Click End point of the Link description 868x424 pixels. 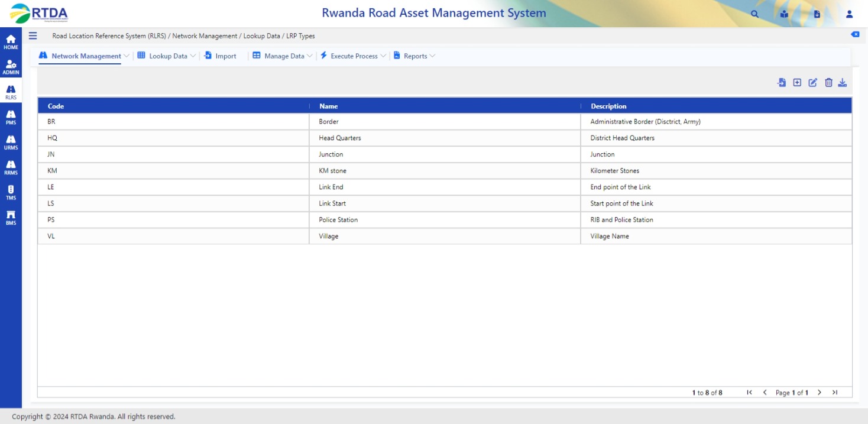717,187
